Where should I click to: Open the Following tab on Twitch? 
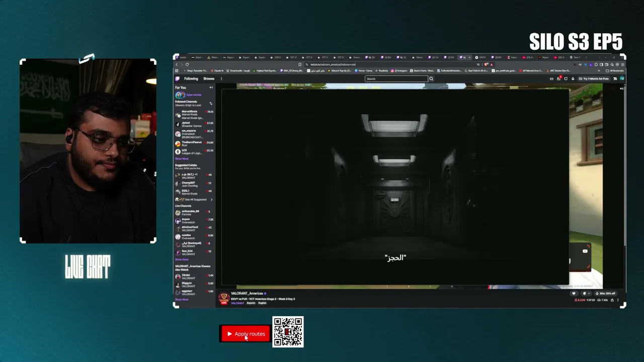click(191, 79)
